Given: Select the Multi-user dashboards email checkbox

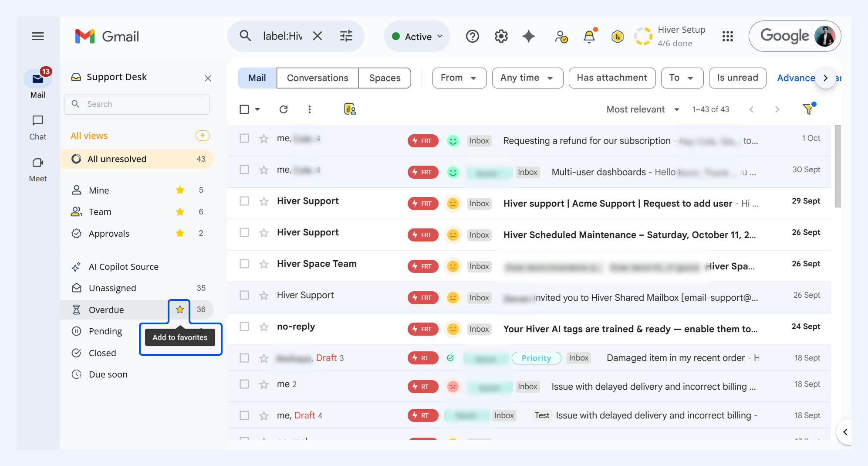Looking at the screenshot, I should 244,170.
